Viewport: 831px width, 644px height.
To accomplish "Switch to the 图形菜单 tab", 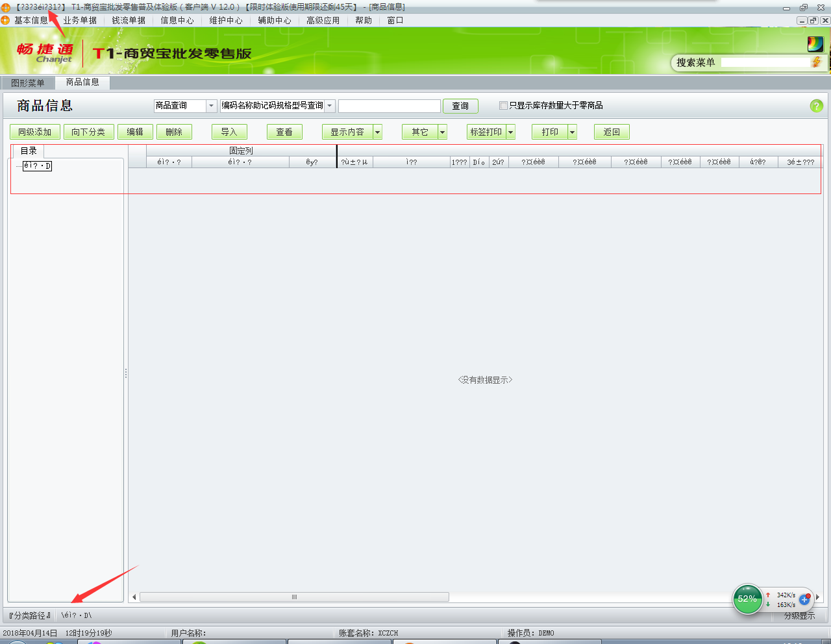I will point(28,83).
